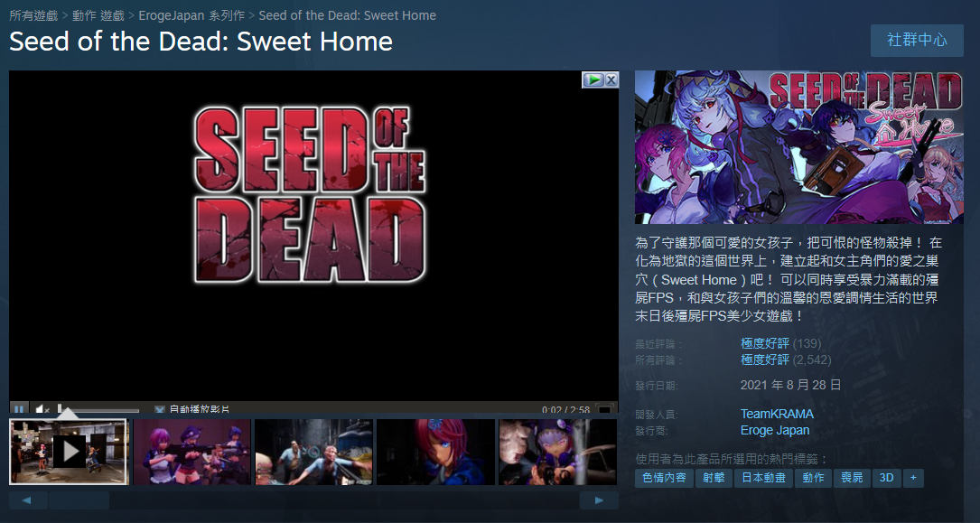Open the 動作 遊戲 breadcrumb link

click(x=98, y=15)
